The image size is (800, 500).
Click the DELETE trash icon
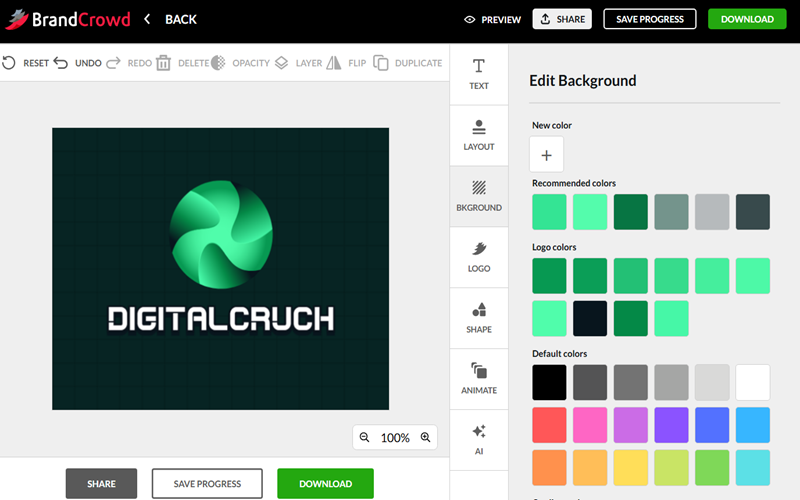163,63
